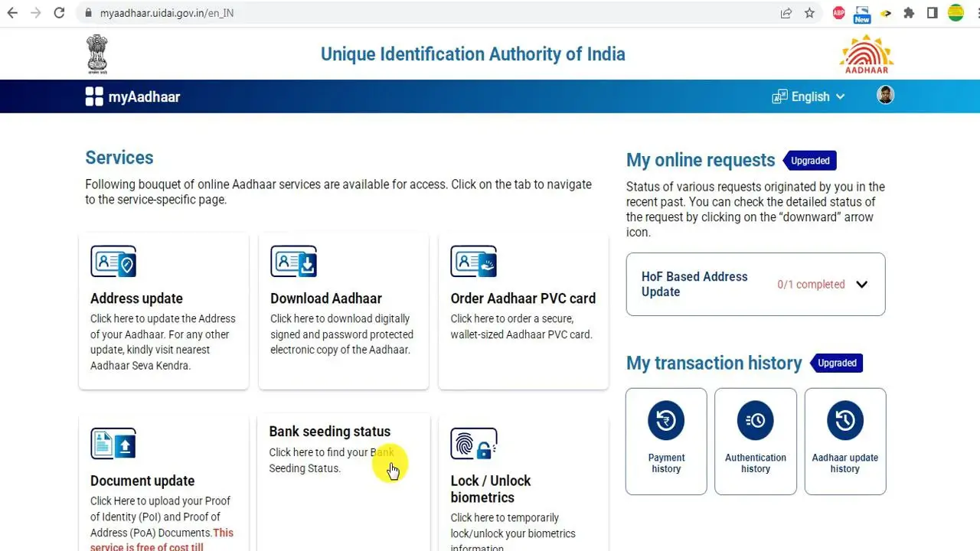
Task: Open the extension marked New
Action: point(862,14)
